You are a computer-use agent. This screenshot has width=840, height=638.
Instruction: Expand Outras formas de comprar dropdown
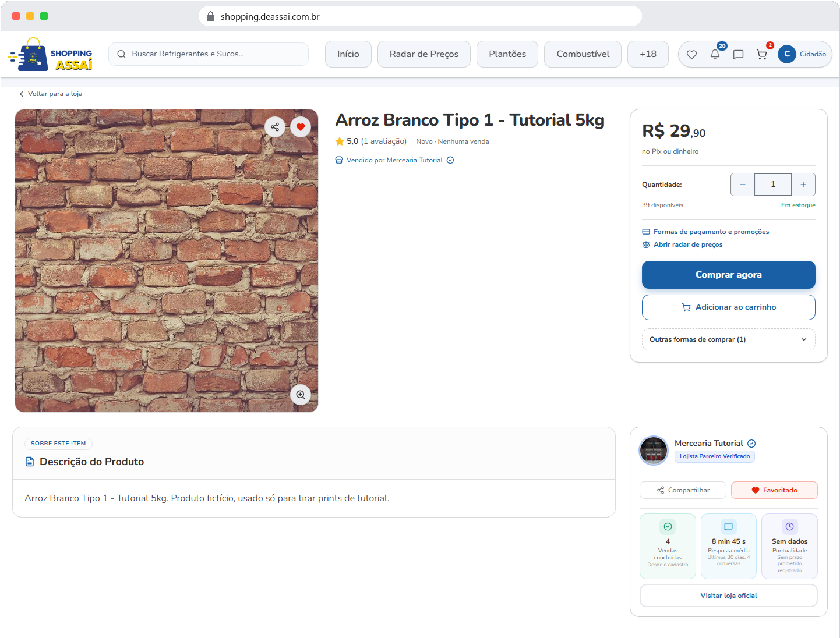[x=729, y=339]
